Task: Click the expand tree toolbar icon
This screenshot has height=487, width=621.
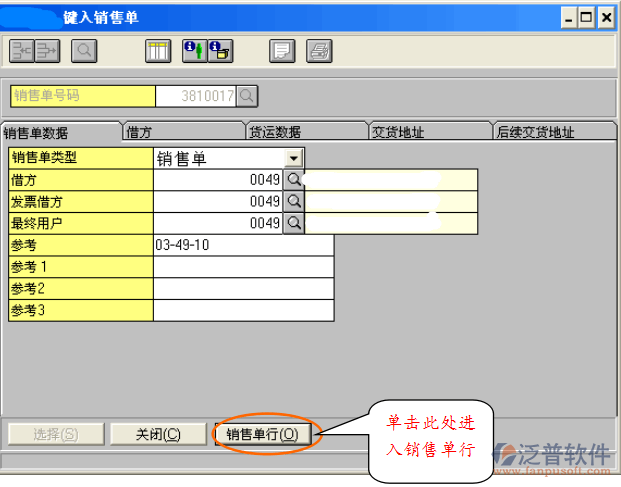Action: tap(47, 51)
